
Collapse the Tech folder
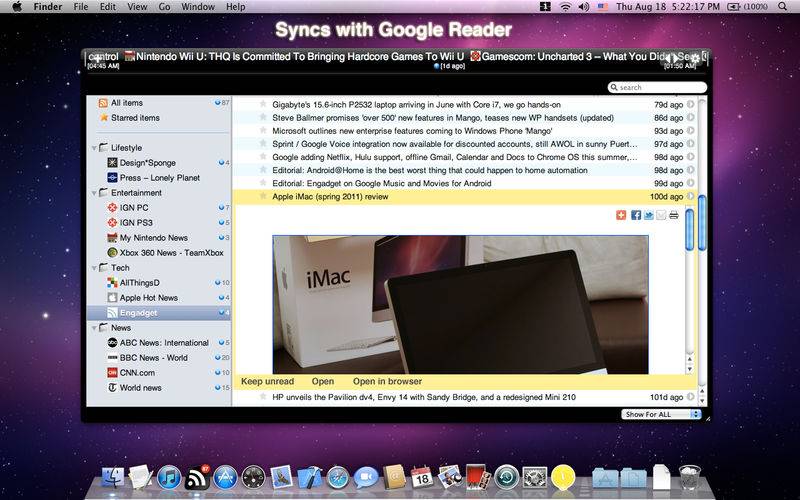point(94,268)
